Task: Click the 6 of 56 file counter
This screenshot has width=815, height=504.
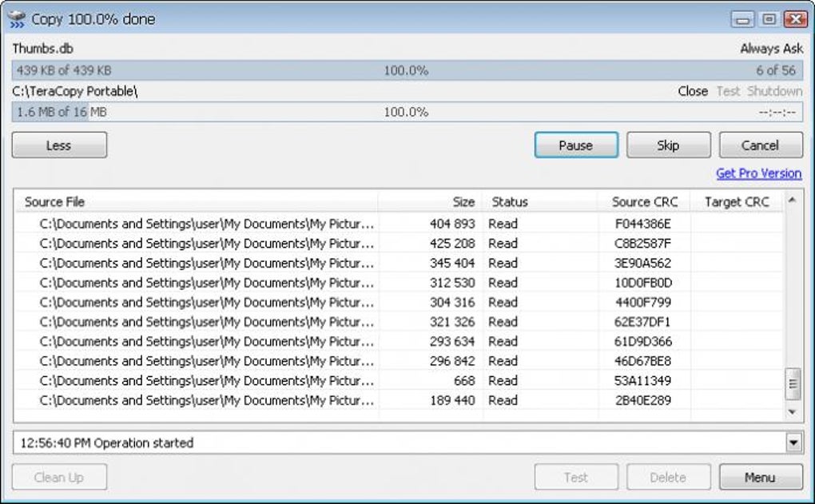Action: tap(776, 70)
